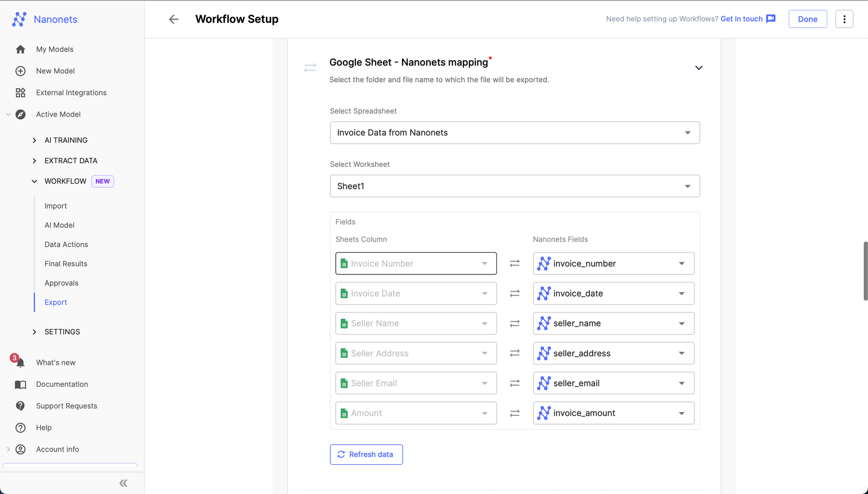Click the Active Model compass icon

click(x=20, y=114)
